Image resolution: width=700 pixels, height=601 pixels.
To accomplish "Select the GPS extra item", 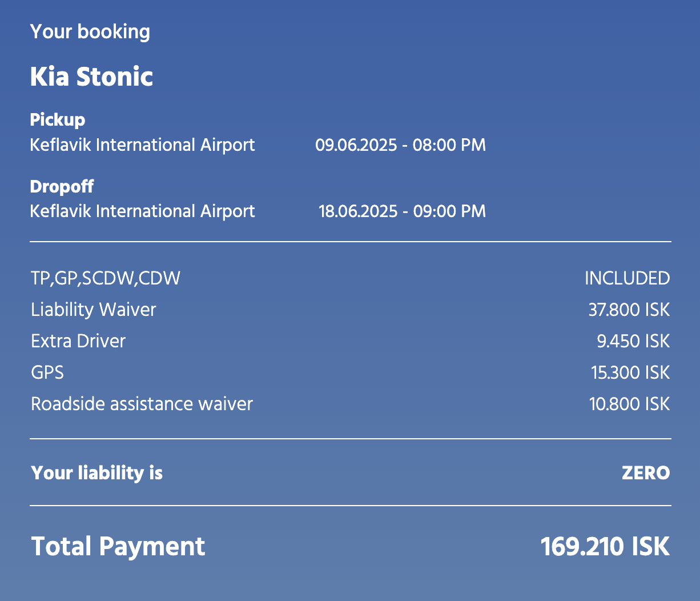I will 47,373.
